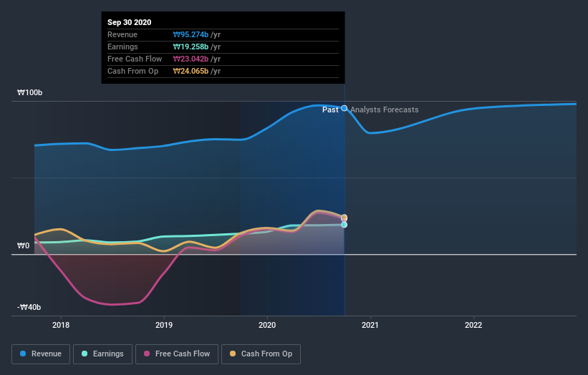This screenshot has width=588, height=375.
Task: Toggle the Cash From Op legend button
Action: click(x=261, y=354)
